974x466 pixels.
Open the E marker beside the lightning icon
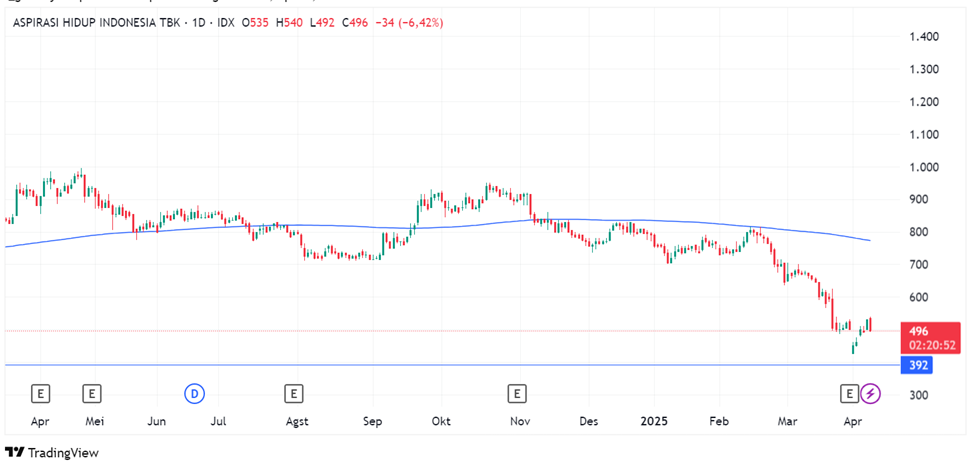[849, 393]
